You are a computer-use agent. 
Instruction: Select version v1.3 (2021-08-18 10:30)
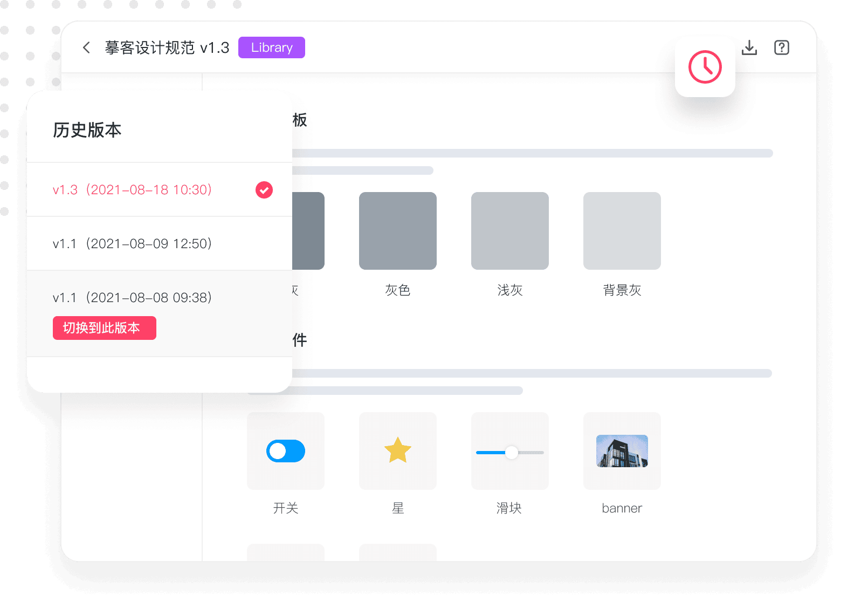point(132,190)
